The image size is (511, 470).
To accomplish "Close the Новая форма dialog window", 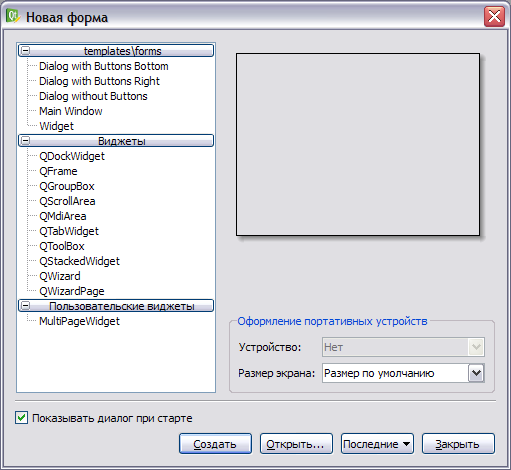I will (x=494, y=17).
